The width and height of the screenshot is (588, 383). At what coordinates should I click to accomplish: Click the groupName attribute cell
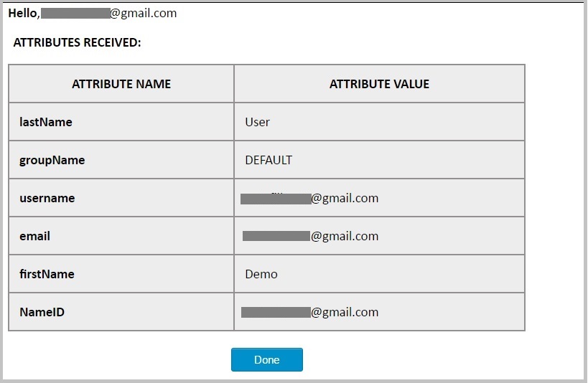[x=121, y=160]
